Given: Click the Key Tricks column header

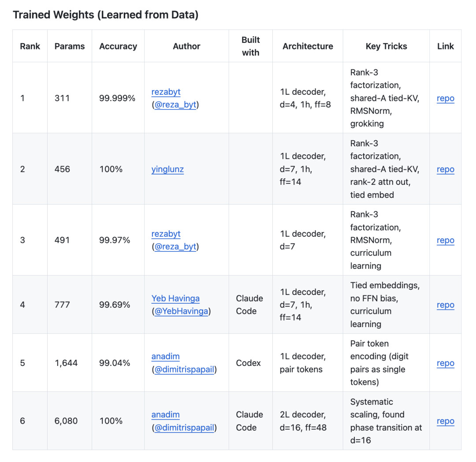Looking at the screenshot, I should (x=386, y=46).
